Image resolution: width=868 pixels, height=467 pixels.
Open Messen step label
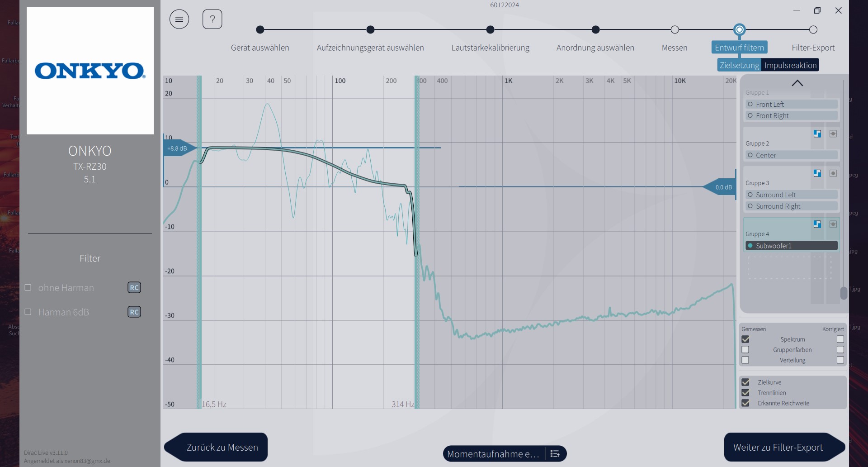click(675, 48)
